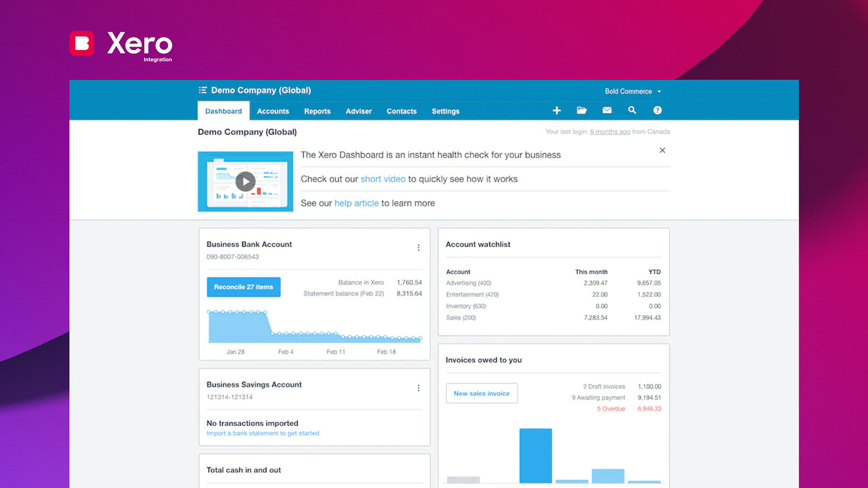868x488 pixels.
Task: Open search with the magnifier icon
Action: 632,110
